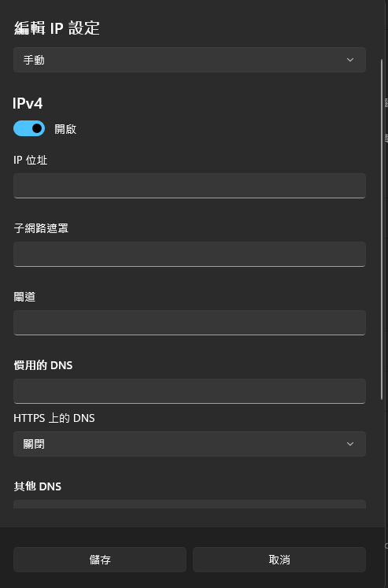Focus the IP 位址 text field
Screen dimensions: 388x588
(190, 186)
